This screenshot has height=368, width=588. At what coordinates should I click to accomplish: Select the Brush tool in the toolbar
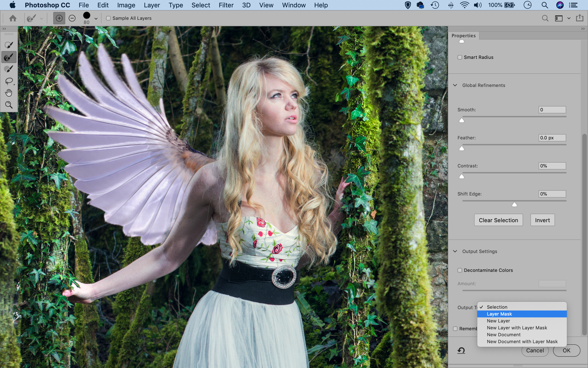9,69
